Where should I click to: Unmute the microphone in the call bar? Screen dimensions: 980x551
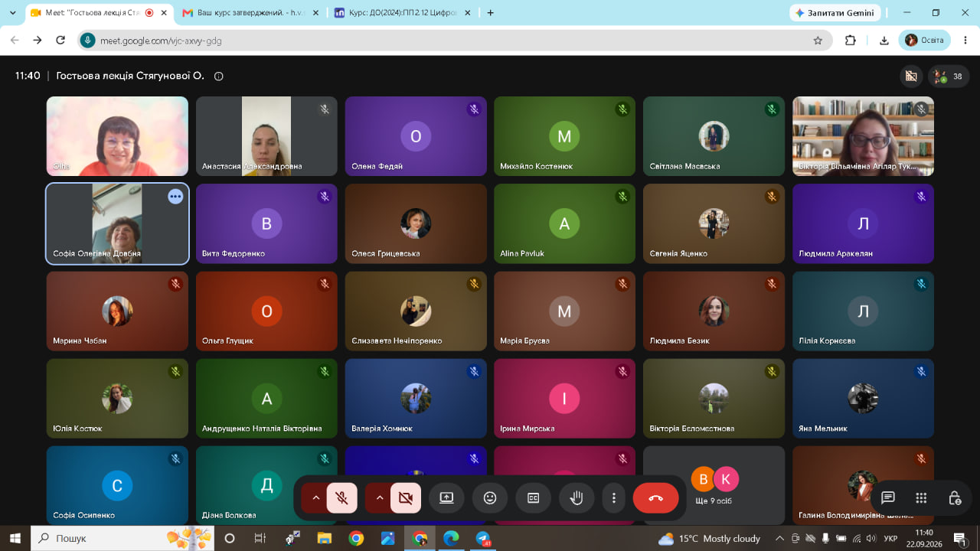tap(342, 498)
